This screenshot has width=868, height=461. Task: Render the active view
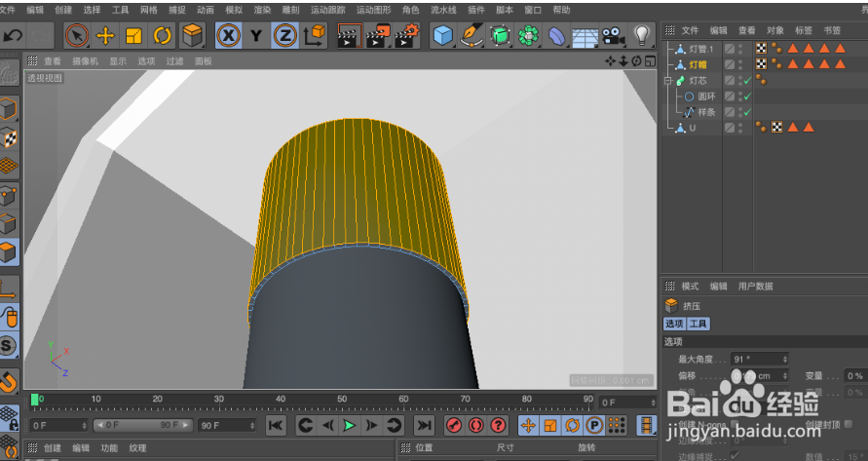point(350,36)
